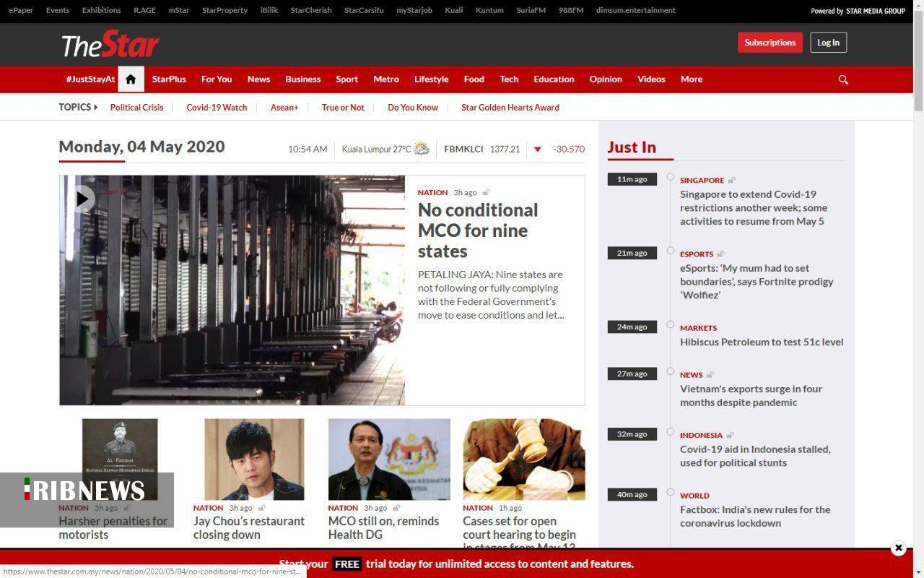Screen dimensions: 924x578
Task: Open search with the magnifier icon
Action: 842,79
